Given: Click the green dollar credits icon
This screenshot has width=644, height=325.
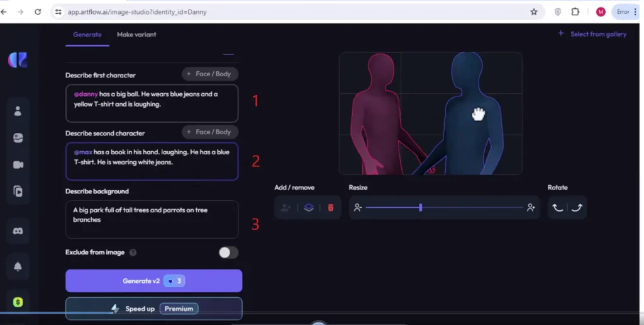Looking at the screenshot, I should [18, 302].
